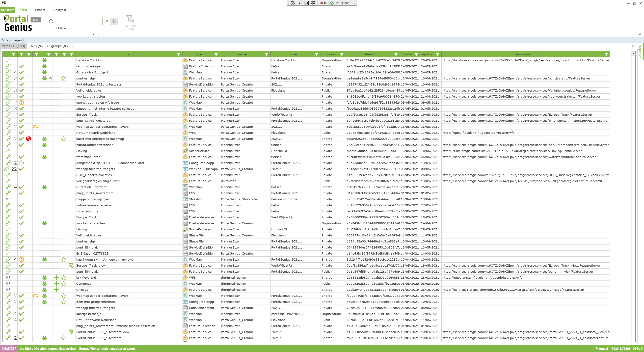Screen dimensions: 644x352
Task: Switch to the Analysis ribbon tab
Action: 60,10
